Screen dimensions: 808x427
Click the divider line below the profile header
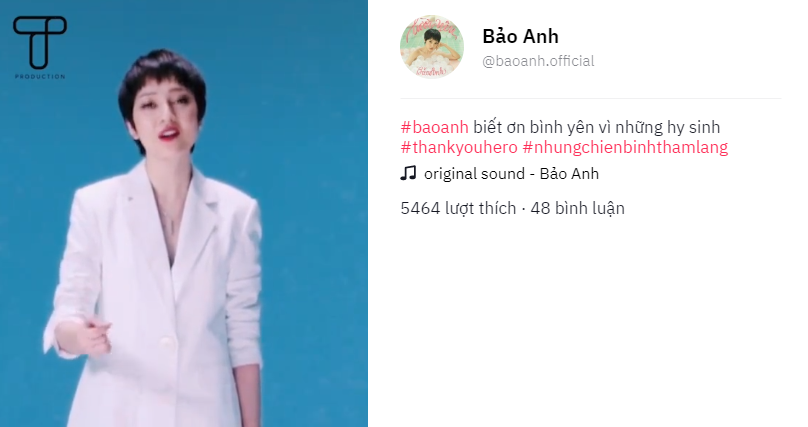point(591,98)
